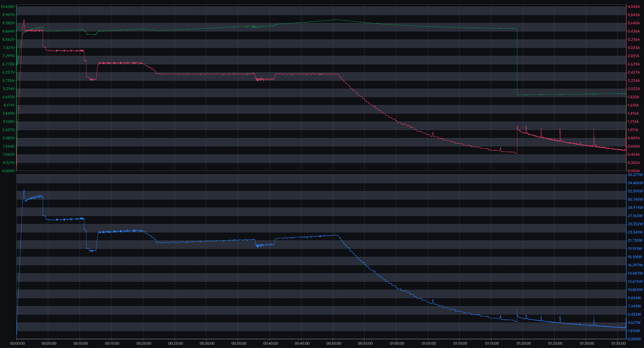Click the 2.427A red axis label
The image size is (644, 348).
tap(634, 72)
